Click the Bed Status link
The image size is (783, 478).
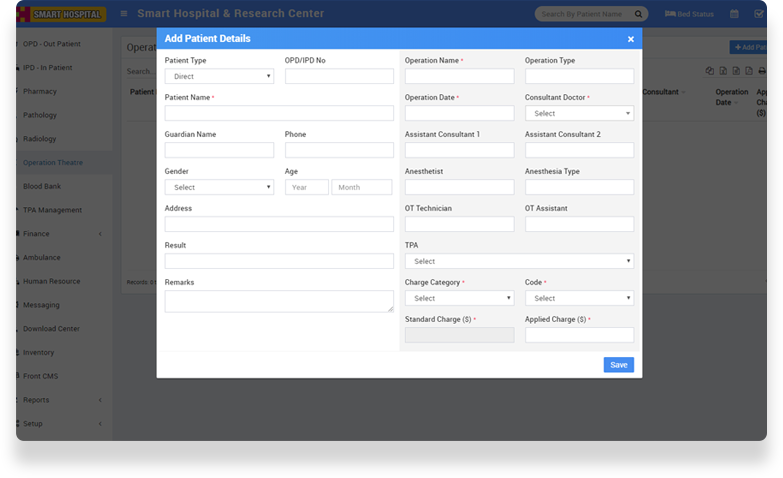(x=690, y=14)
